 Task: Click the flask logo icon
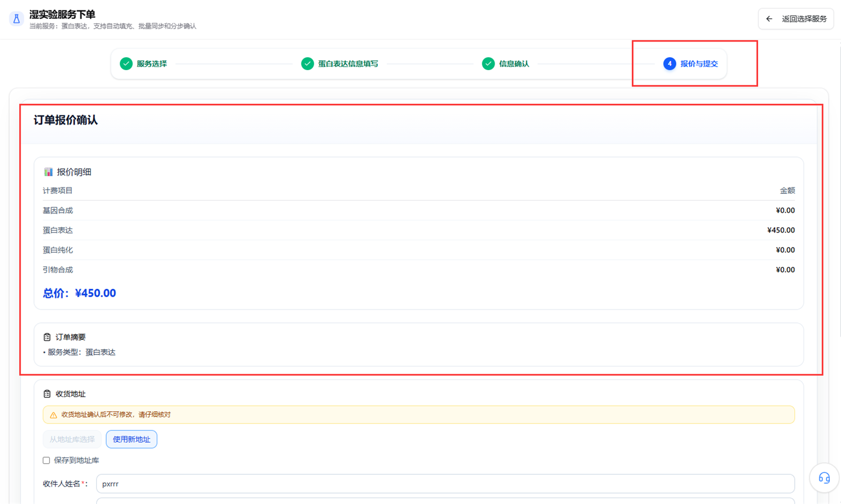[x=16, y=19]
